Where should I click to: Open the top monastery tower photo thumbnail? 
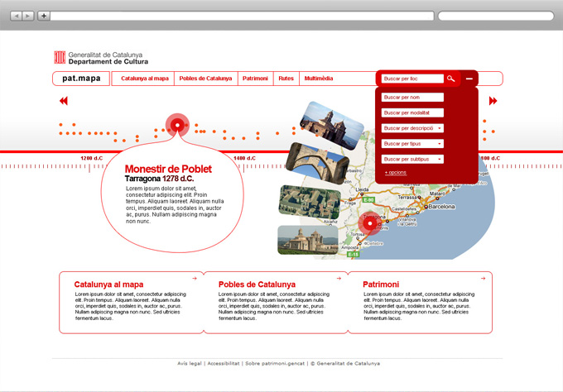pos(332,125)
